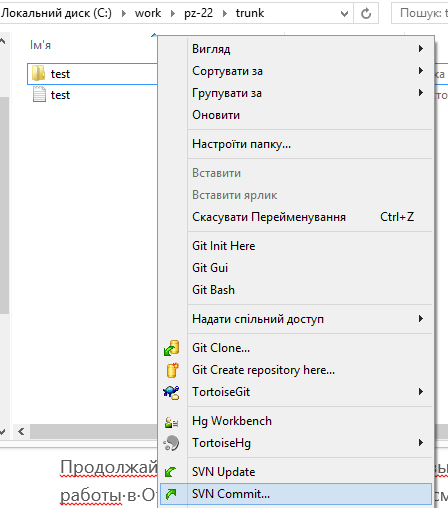The height and width of the screenshot is (508, 448).
Task: Expand the Вигляд submenu arrow
Action: point(421,49)
